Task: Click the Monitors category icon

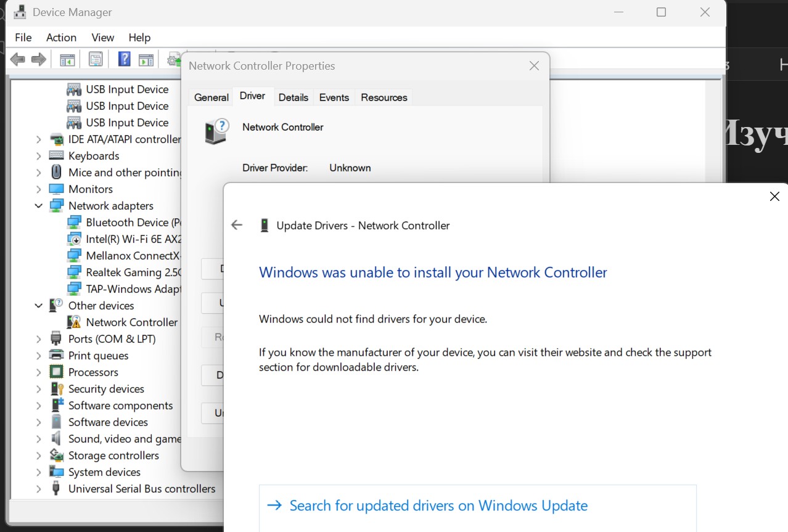Action: (56, 189)
